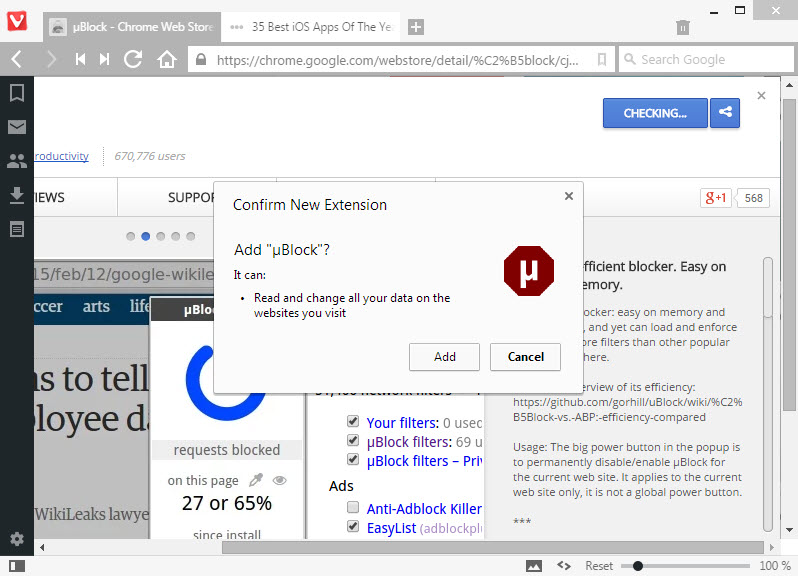Add the µBlock extension
Screen dimensions: 798x576
(444, 357)
